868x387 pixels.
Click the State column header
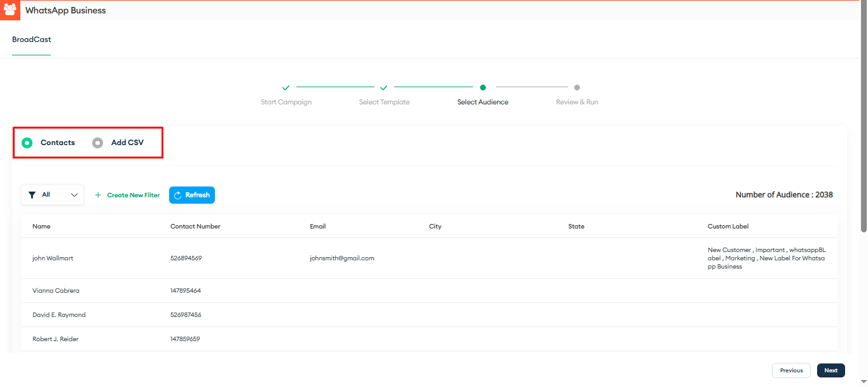(576, 227)
